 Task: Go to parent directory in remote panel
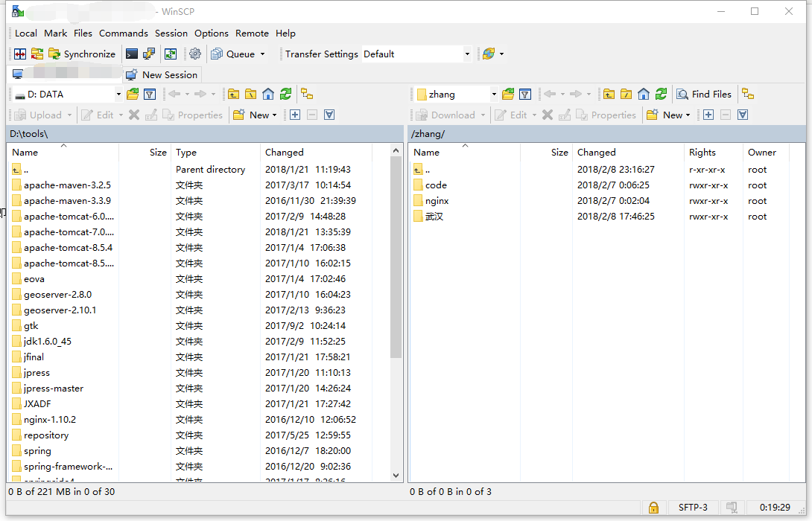click(x=609, y=95)
